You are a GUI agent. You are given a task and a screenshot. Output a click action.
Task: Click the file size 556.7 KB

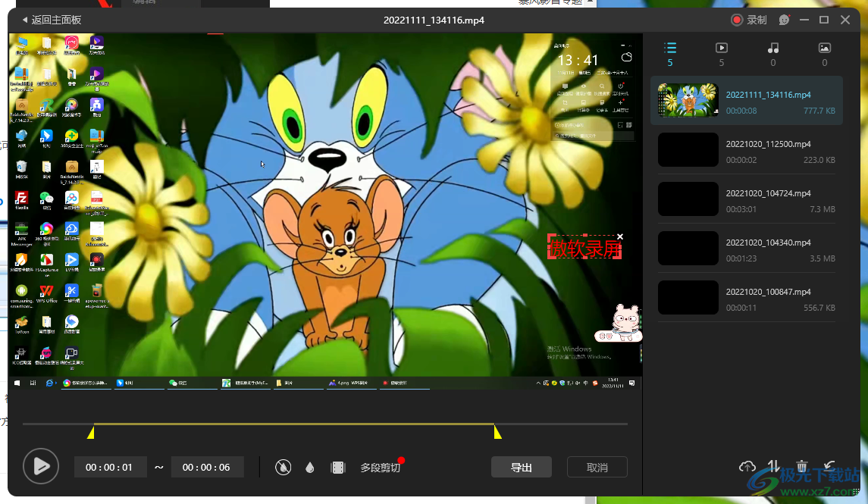[819, 308]
